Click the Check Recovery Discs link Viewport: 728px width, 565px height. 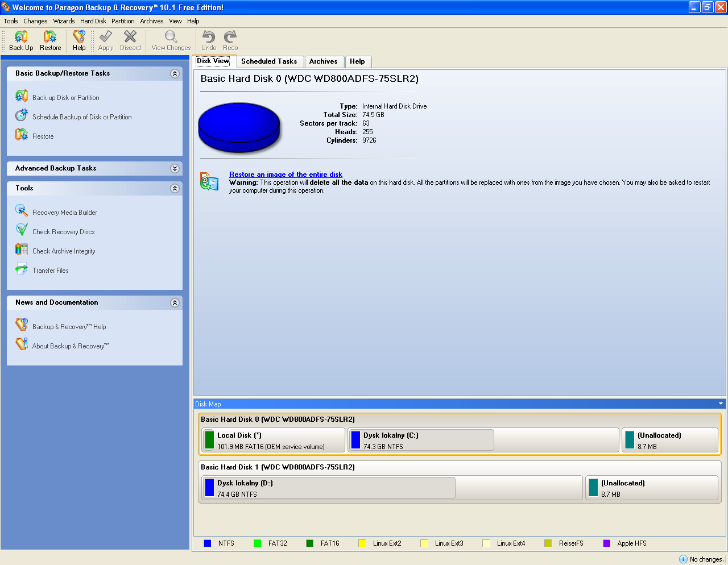pos(64,232)
